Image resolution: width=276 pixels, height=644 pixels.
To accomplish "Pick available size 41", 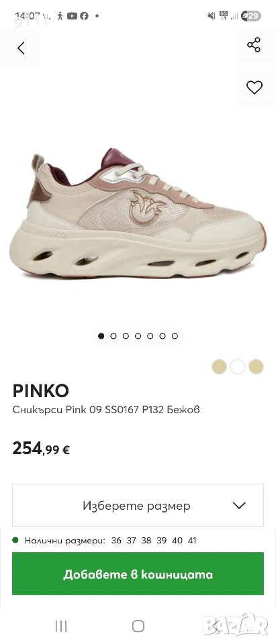I will [x=191, y=541].
